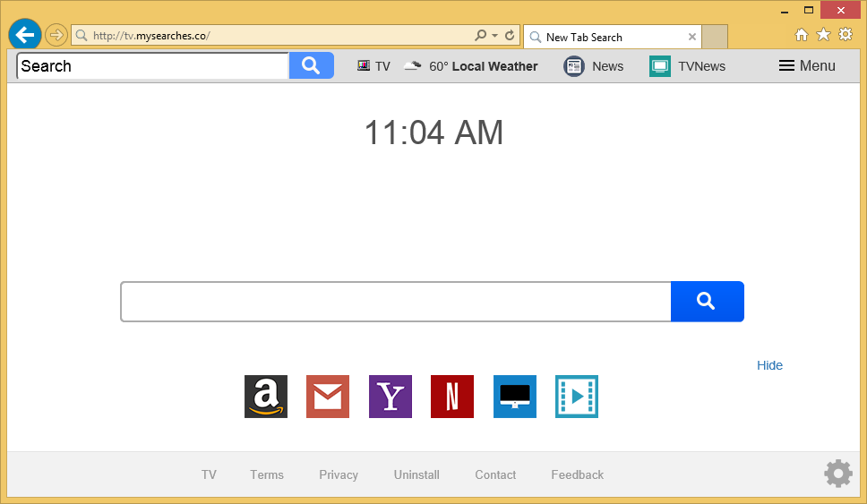The height and width of the screenshot is (504, 867).
Task: Check the 60° Local Weather item
Action: pos(471,65)
